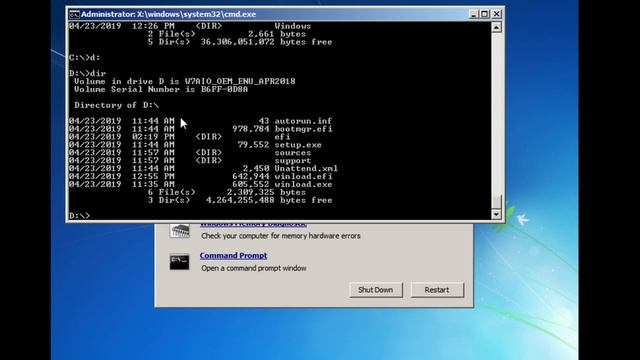Click the 'efi' directory entry

tap(282, 137)
